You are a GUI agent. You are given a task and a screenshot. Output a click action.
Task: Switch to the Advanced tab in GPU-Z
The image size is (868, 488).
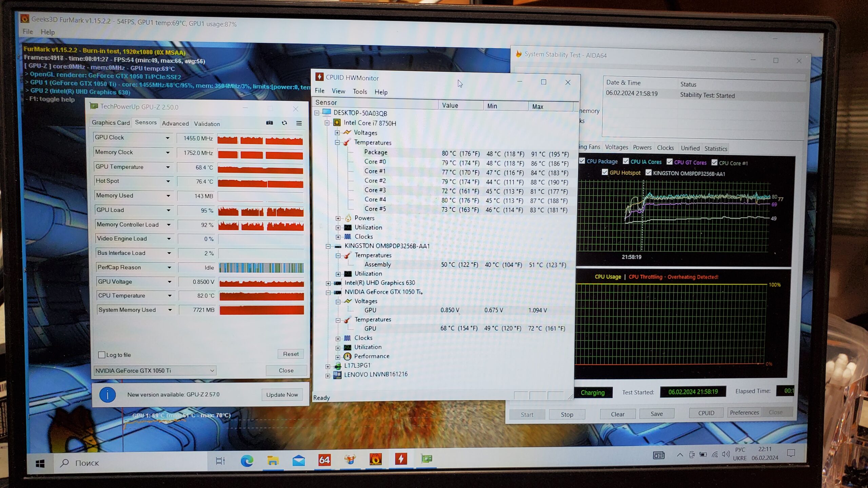(x=175, y=124)
